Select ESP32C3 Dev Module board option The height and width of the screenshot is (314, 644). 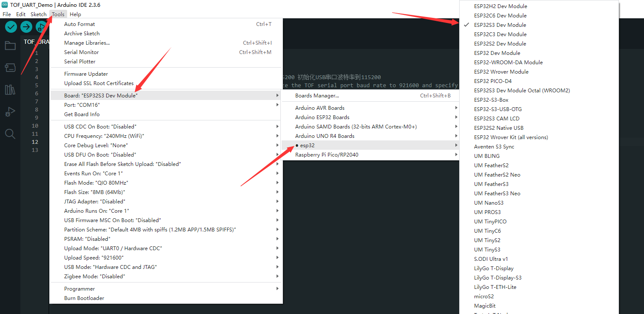click(500, 34)
